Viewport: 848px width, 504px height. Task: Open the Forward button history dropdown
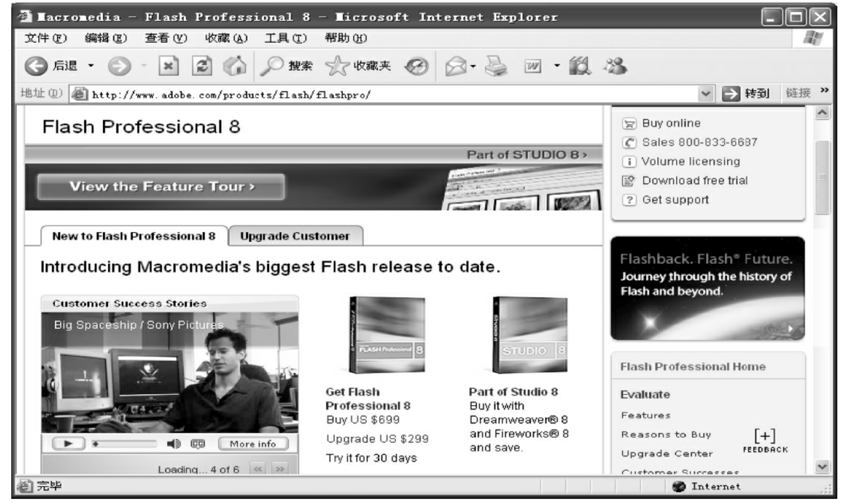tap(144, 66)
